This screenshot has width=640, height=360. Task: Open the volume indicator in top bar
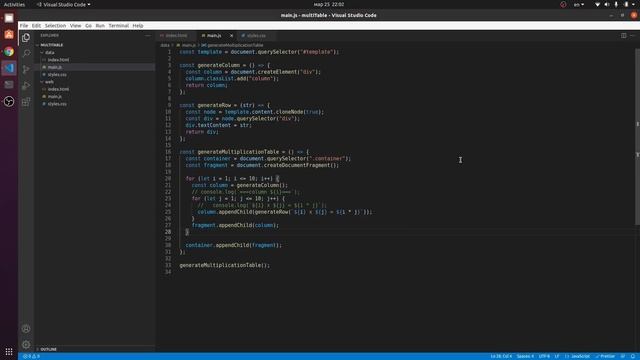(607, 4)
